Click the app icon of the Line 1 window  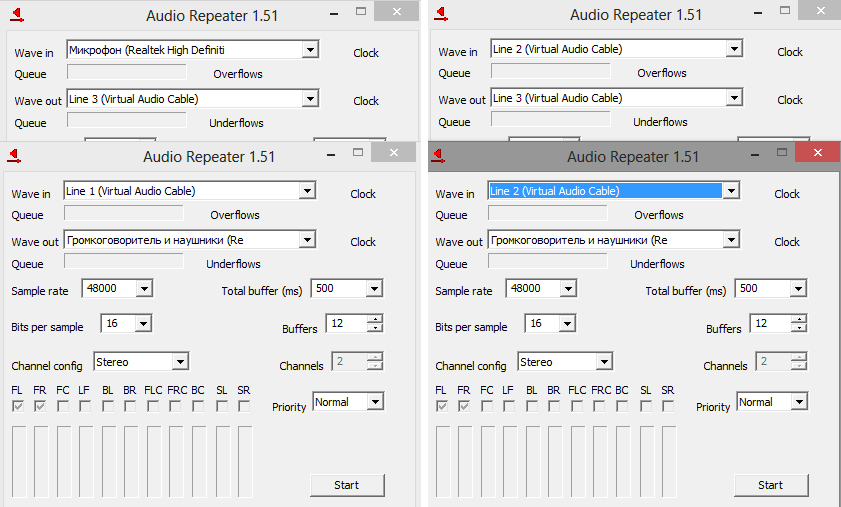click(14, 156)
